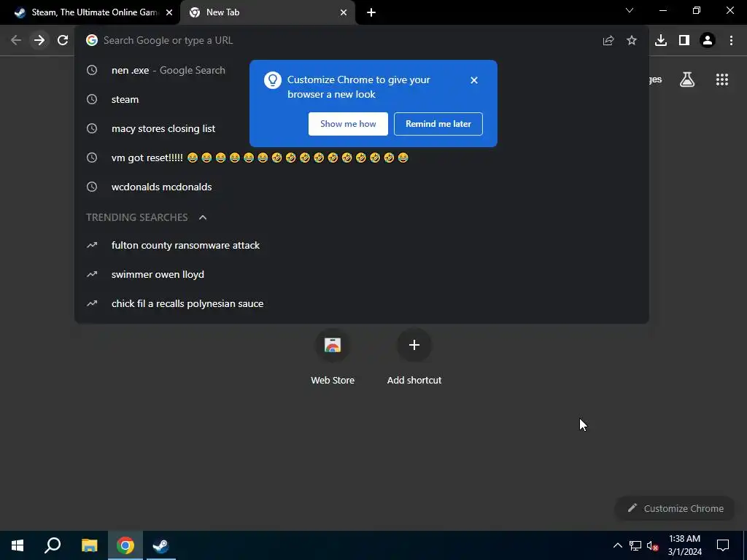747x560 pixels.
Task: Open the profile avatar icon
Action: tap(708, 41)
